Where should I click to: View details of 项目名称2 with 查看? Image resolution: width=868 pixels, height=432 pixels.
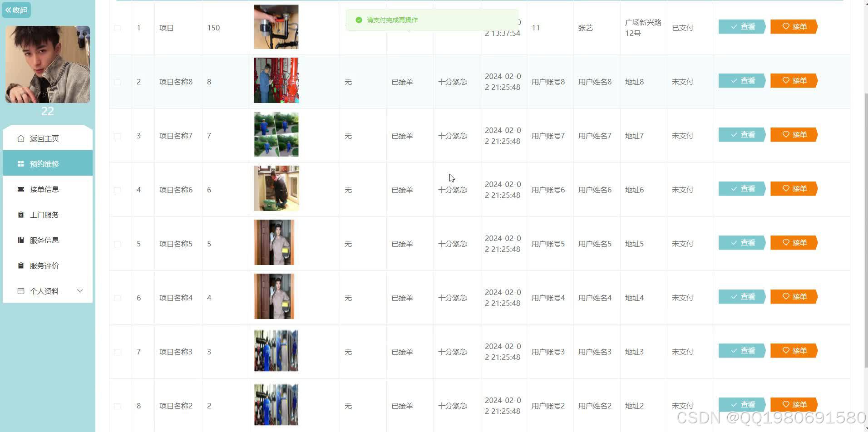coord(742,405)
